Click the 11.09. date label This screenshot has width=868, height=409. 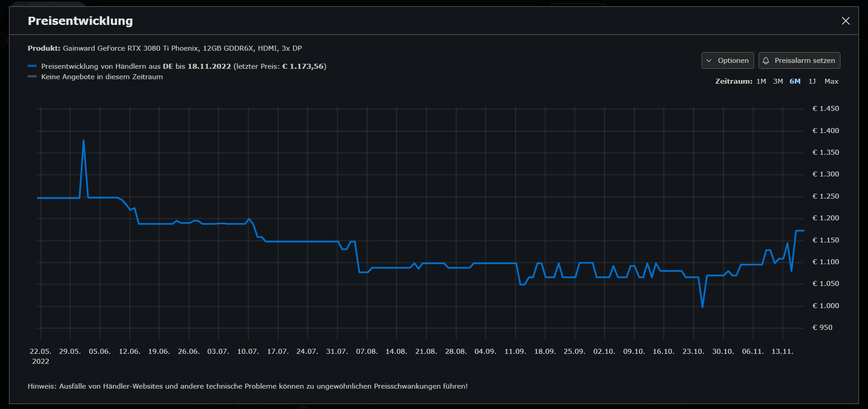click(x=515, y=352)
